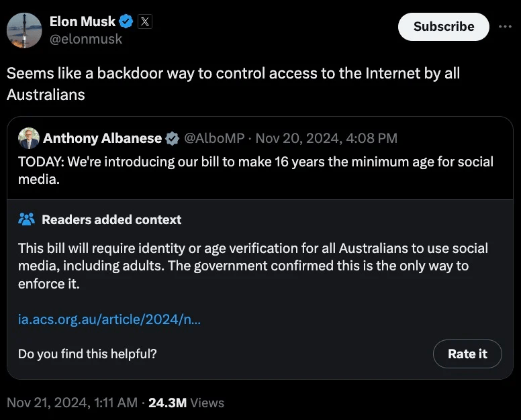The image size is (521, 420).
Task: Click the Readers added context heading
Action: [x=111, y=219]
